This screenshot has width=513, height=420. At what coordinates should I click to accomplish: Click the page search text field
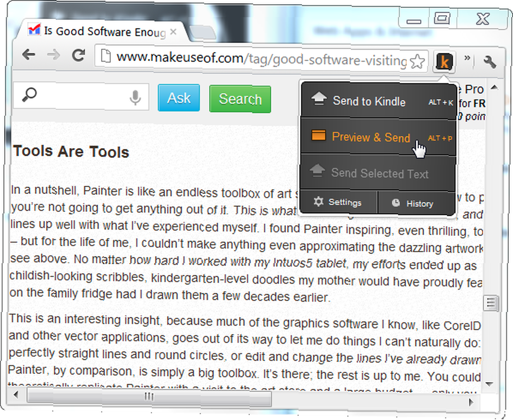pos(82,96)
